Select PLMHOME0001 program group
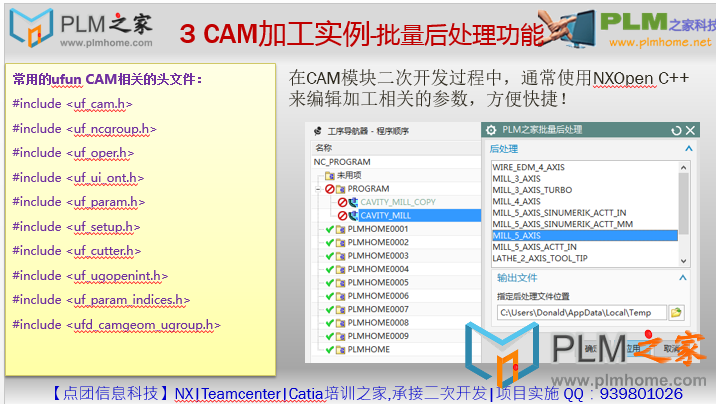This screenshot has width=716, height=404. (x=378, y=229)
